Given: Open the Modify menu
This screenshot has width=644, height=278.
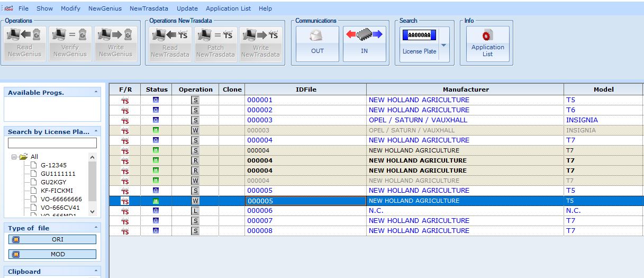Looking at the screenshot, I should [x=70, y=8].
